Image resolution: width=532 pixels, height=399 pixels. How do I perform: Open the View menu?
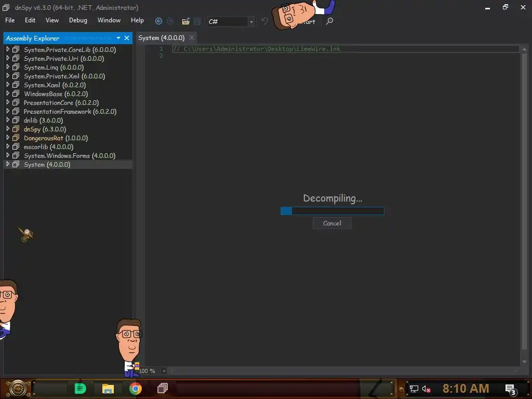click(52, 20)
